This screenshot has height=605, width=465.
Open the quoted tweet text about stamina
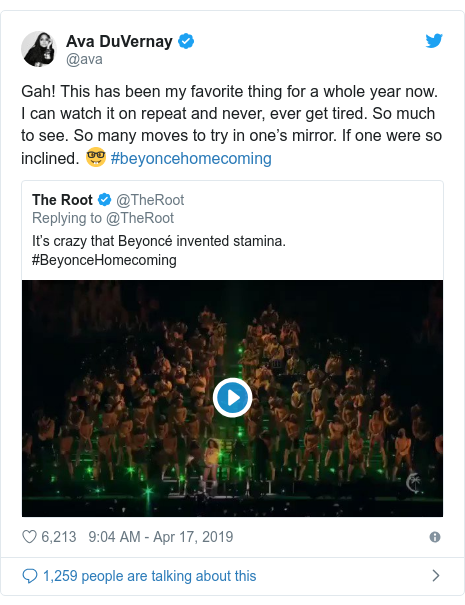159,250
